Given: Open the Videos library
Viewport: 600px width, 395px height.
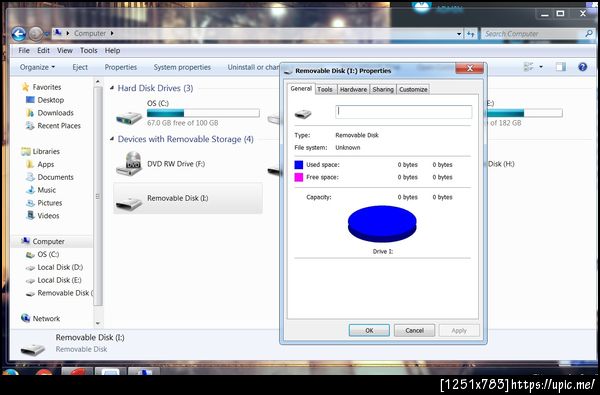Looking at the screenshot, I should coord(48,215).
